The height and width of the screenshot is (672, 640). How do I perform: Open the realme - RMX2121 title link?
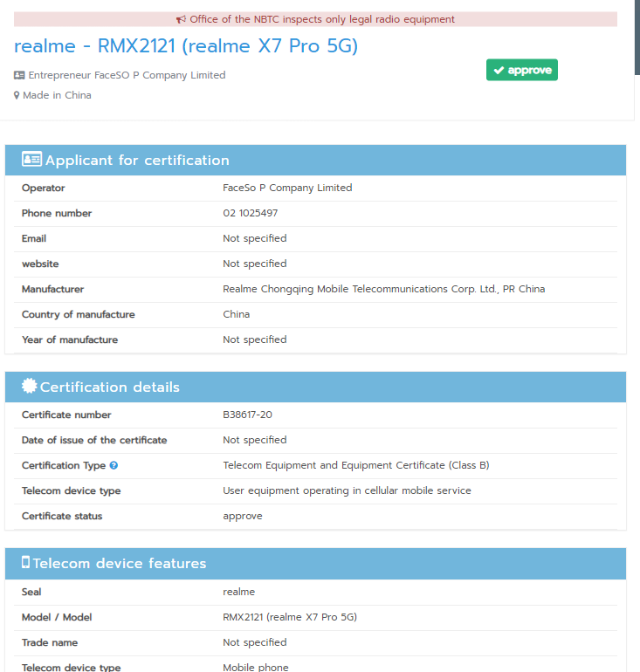186,46
